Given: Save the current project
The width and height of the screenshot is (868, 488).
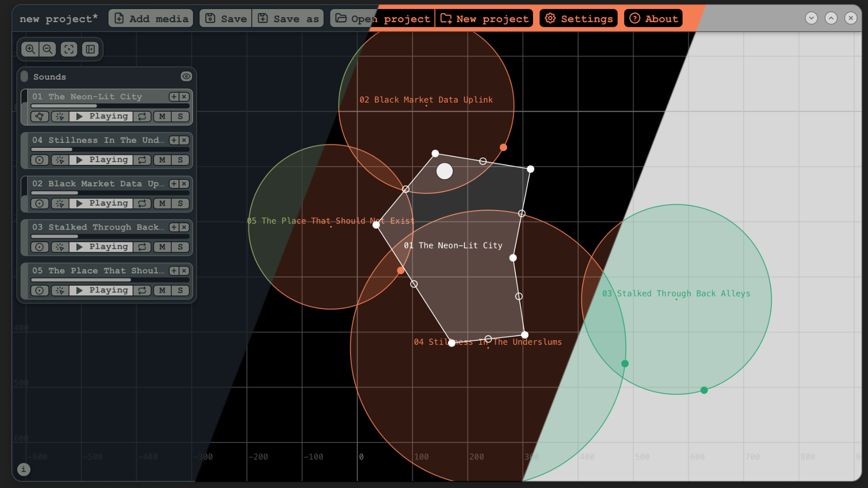Looking at the screenshot, I should pyautogui.click(x=226, y=19).
